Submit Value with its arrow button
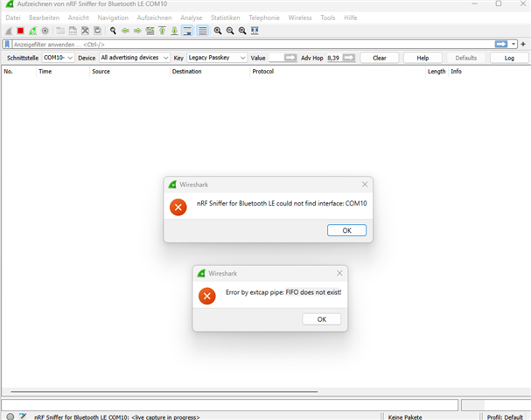The height and width of the screenshot is (420, 531). pos(290,58)
